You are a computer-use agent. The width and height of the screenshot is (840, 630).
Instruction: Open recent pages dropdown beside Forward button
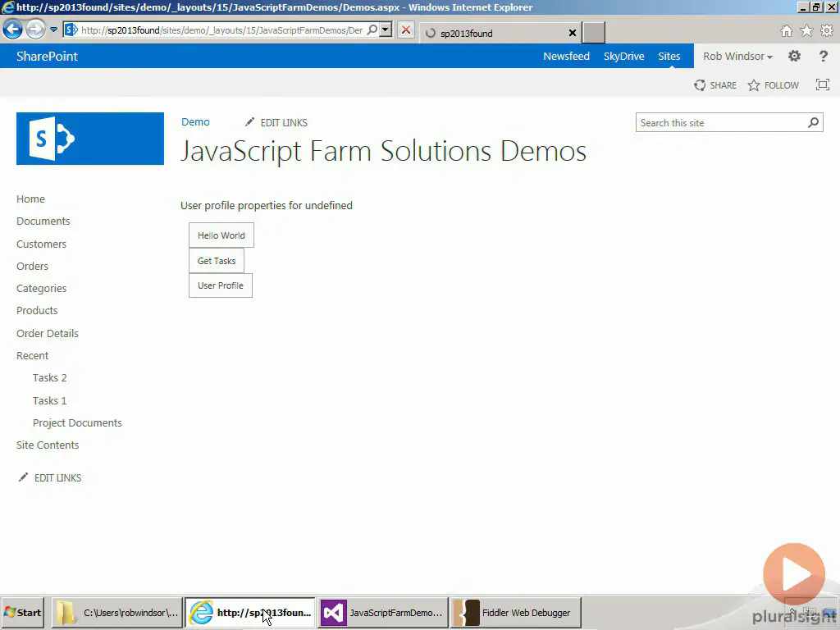pos(53,30)
